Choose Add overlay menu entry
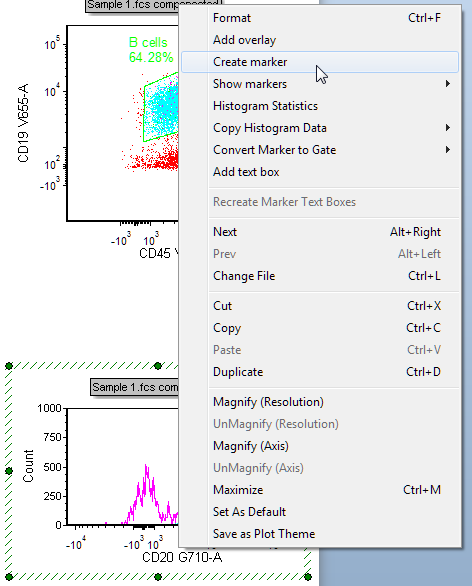 coord(320,40)
